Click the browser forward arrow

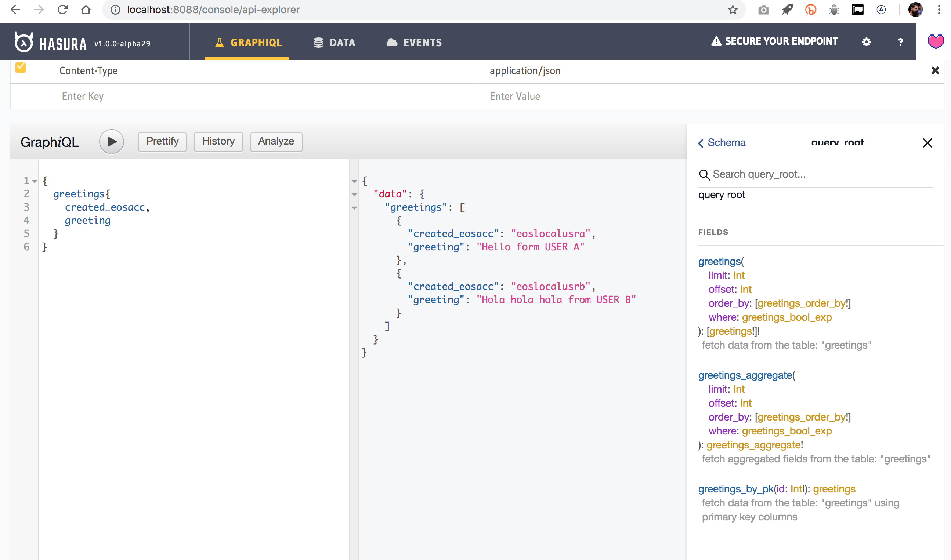coord(39,10)
